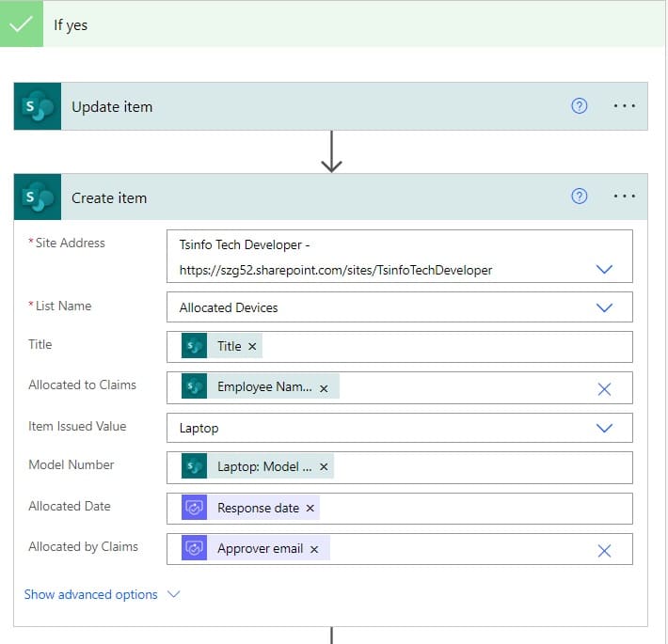
Task: Remove the Approver email token
Action: click(314, 549)
